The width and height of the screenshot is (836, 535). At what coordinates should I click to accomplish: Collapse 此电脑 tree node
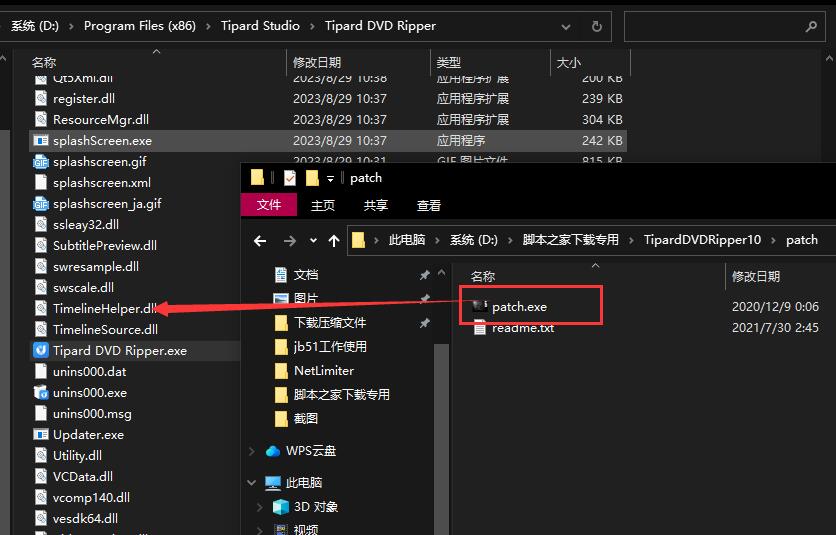252,483
